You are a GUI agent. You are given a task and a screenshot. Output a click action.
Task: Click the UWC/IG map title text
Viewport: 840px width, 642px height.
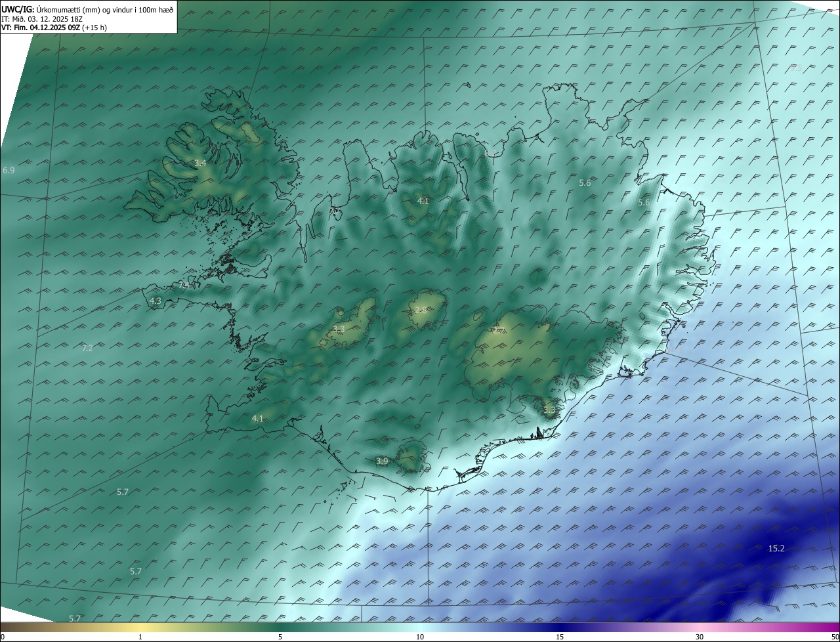tap(87, 9)
